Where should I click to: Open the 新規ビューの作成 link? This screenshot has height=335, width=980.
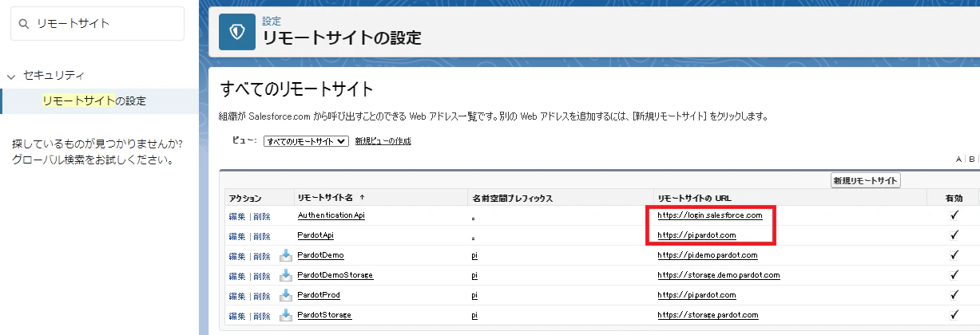coord(383,141)
